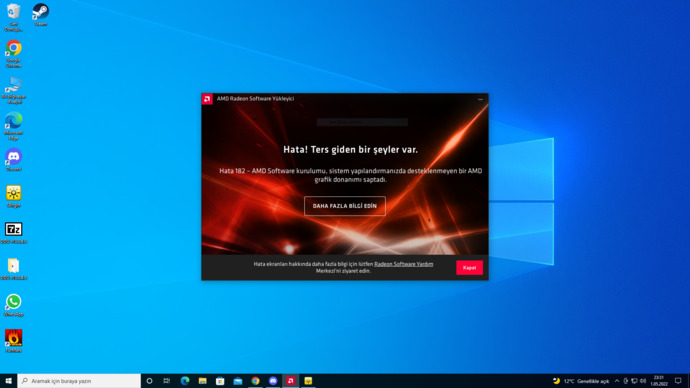
Task: Close the installer with the Kapat button
Action: 469,267
